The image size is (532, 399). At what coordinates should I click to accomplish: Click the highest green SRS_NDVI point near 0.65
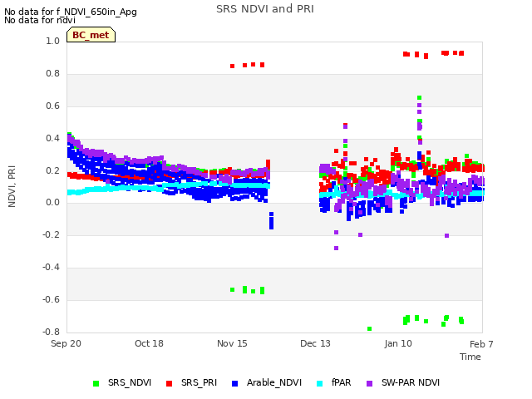(419, 98)
